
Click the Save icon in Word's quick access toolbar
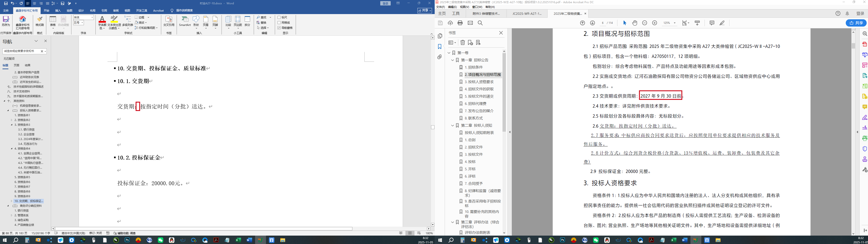[6, 3]
